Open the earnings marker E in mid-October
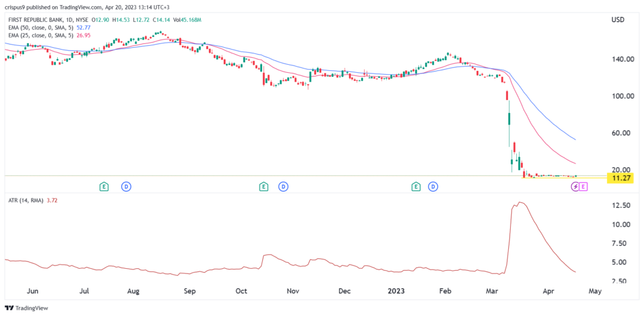Viewport: 644px width, 316px height. tap(264, 187)
